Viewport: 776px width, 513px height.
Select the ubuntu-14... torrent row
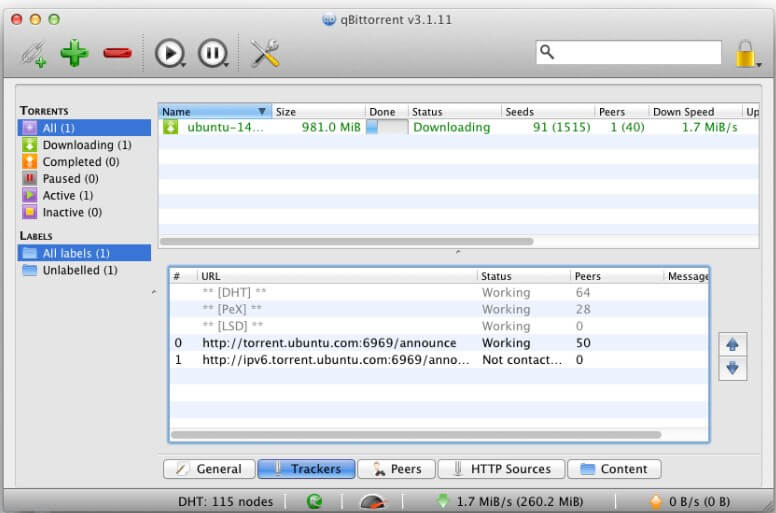click(x=458, y=127)
